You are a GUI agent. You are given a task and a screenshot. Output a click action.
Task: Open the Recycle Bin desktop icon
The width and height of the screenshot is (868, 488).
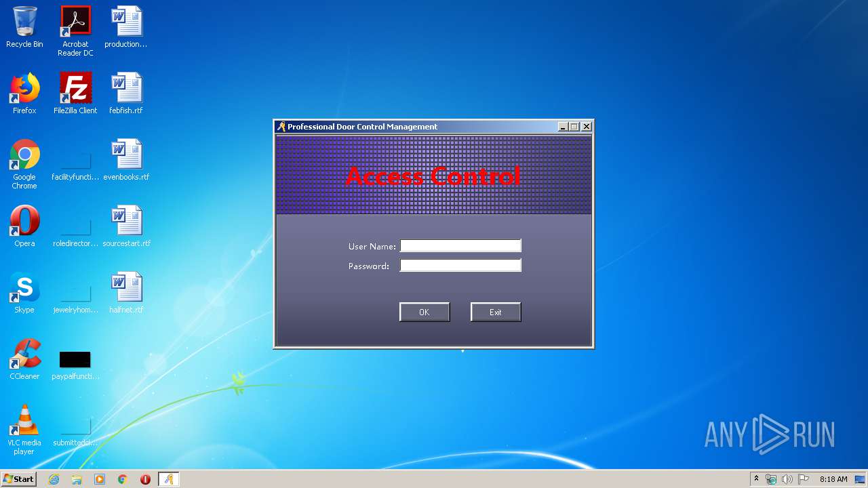[x=24, y=27]
